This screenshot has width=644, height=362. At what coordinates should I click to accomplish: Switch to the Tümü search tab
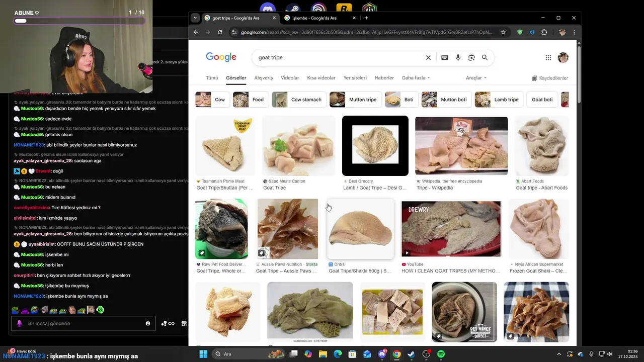[x=212, y=78]
